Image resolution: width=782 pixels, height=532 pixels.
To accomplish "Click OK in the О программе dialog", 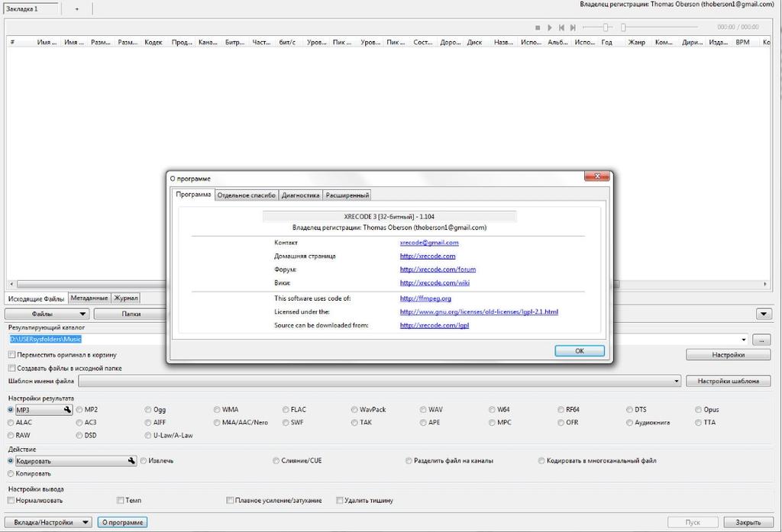I will coord(580,351).
